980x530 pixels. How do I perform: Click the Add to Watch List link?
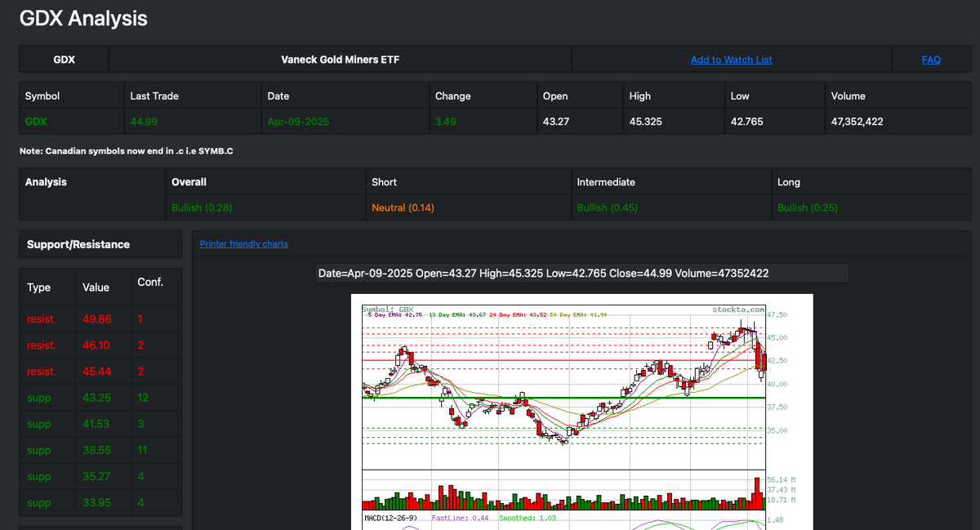(731, 60)
